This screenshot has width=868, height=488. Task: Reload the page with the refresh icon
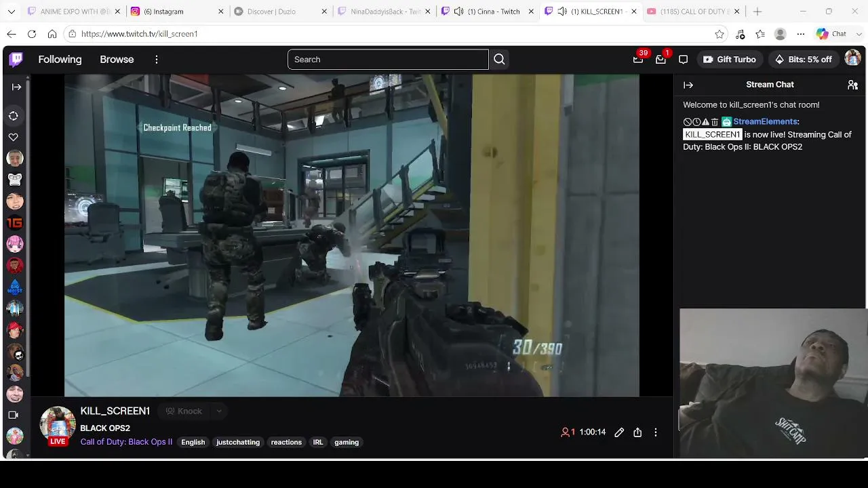pyautogui.click(x=32, y=34)
